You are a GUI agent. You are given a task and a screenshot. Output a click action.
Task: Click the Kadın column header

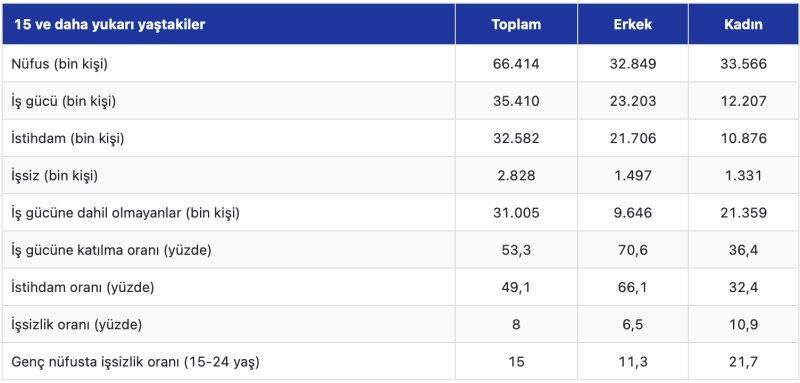point(743,24)
